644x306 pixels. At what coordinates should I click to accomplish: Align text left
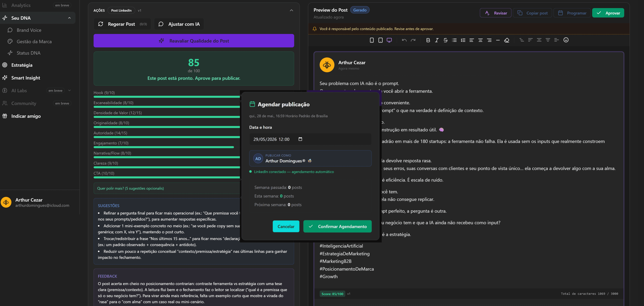(472, 40)
